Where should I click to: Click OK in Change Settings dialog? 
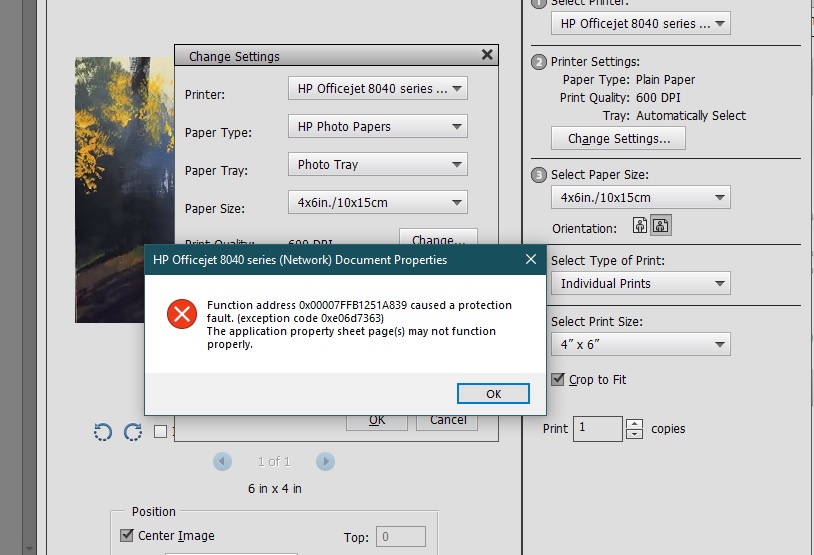(x=377, y=421)
